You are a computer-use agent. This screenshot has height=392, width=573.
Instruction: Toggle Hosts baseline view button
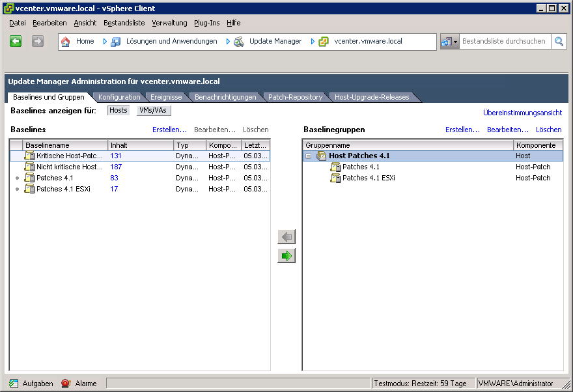(x=119, y=111)
